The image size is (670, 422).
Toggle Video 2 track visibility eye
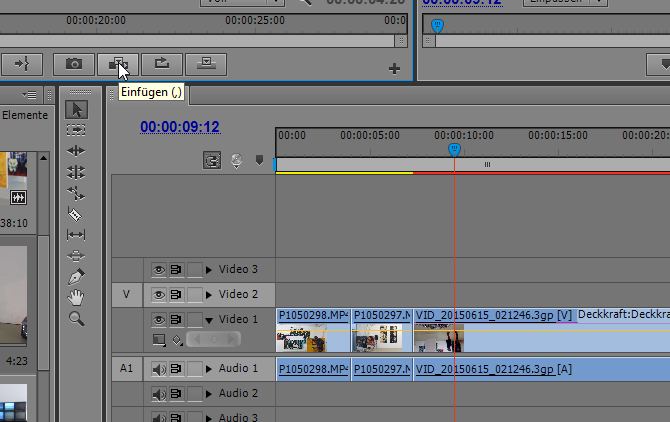(159, 294)
